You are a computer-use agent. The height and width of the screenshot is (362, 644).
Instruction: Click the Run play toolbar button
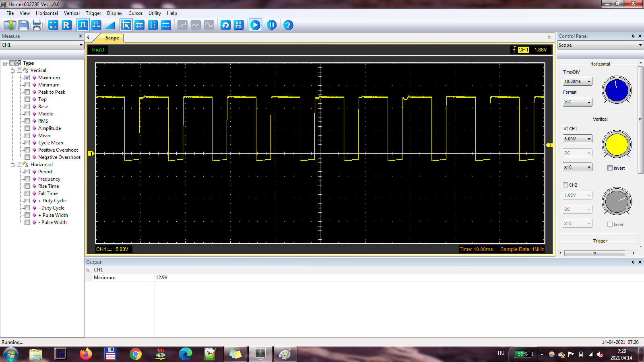[255, 25]
